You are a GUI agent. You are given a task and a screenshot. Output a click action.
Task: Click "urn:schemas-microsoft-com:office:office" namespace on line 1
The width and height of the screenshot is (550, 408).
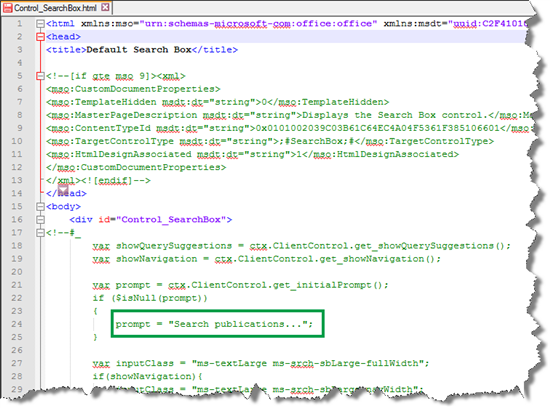[x=258, y=24]
